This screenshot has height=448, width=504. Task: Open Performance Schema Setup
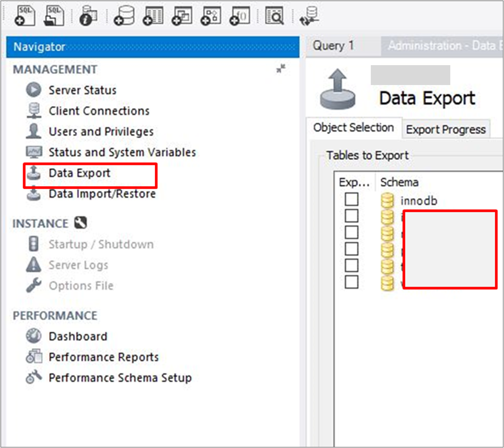point(120,378)
